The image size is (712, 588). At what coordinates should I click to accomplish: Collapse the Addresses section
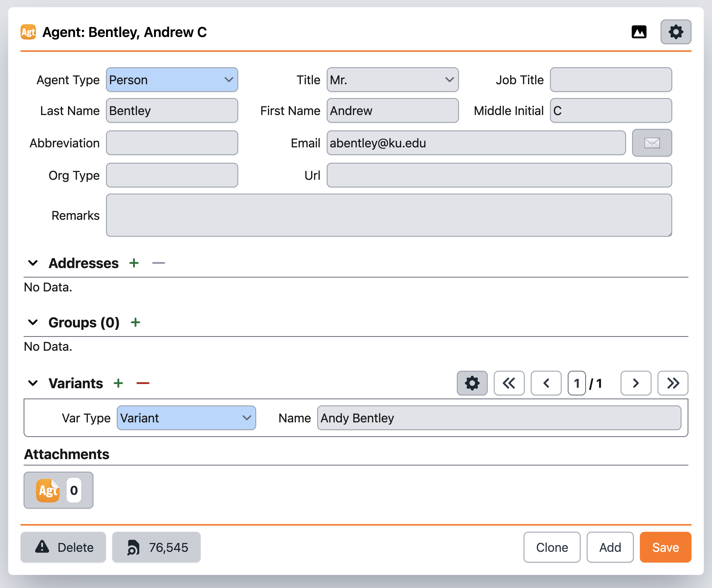tap(33, 263)
